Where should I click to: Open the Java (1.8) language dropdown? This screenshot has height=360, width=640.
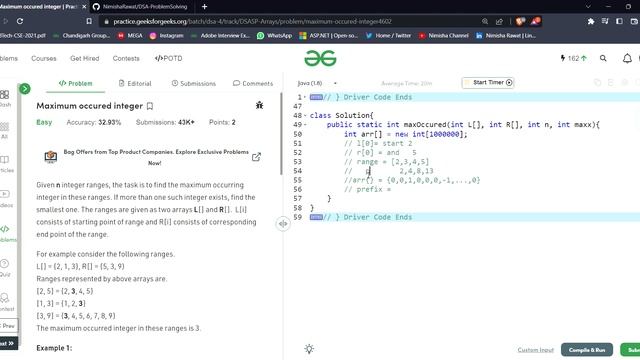(x=317, y=83)
